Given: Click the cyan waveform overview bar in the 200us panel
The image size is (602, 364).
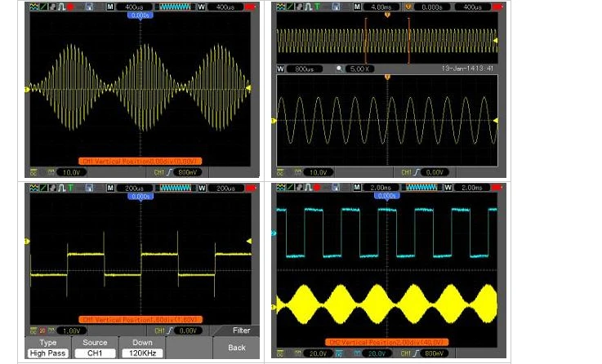Looking at the screenshot, I should 175,188.
